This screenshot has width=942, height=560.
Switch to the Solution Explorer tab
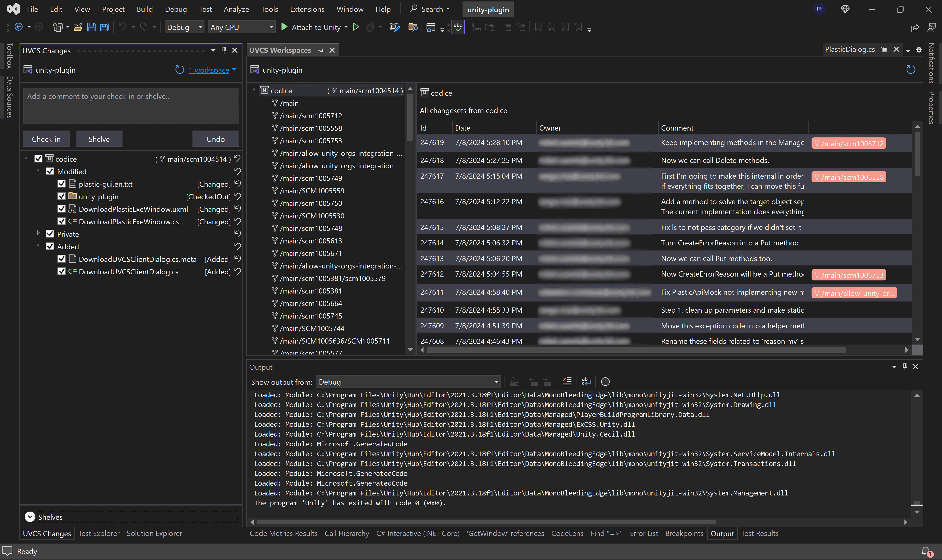pyautogui.click(x=154, y=533)
